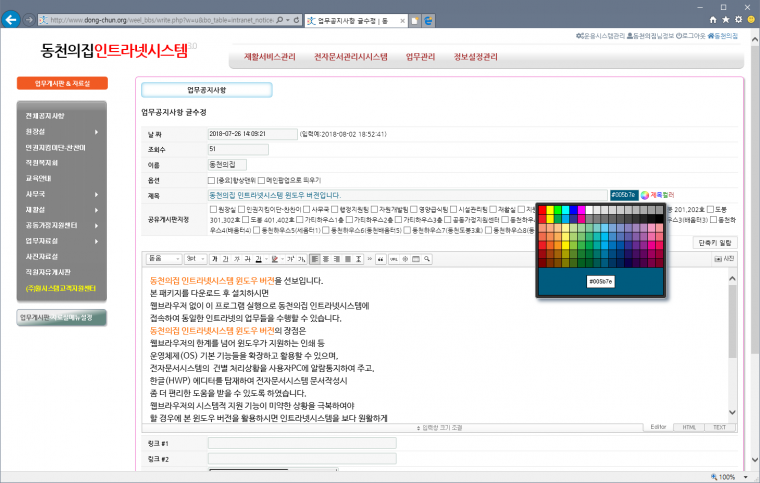
Task: Click the 제목컬러 color wheel icon
Action: [645, 194]
